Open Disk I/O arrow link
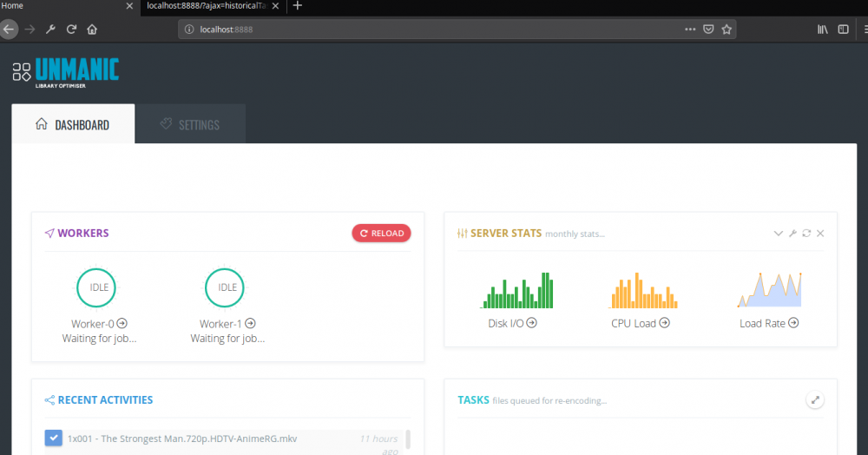This screenshot has width=868, height=455. pyautogui.click(x=532, y=323)
